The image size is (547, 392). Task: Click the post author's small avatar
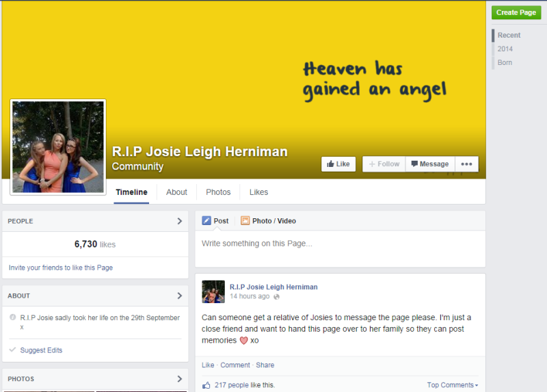pyautogui.click(x=213, y=291)
